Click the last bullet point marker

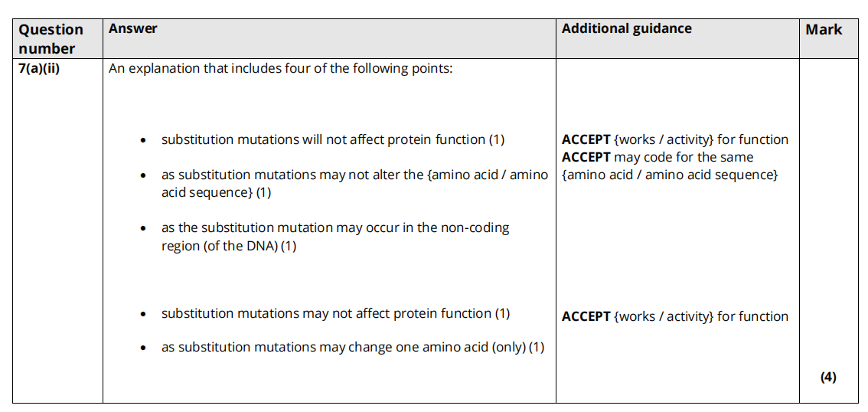point(143,348)
